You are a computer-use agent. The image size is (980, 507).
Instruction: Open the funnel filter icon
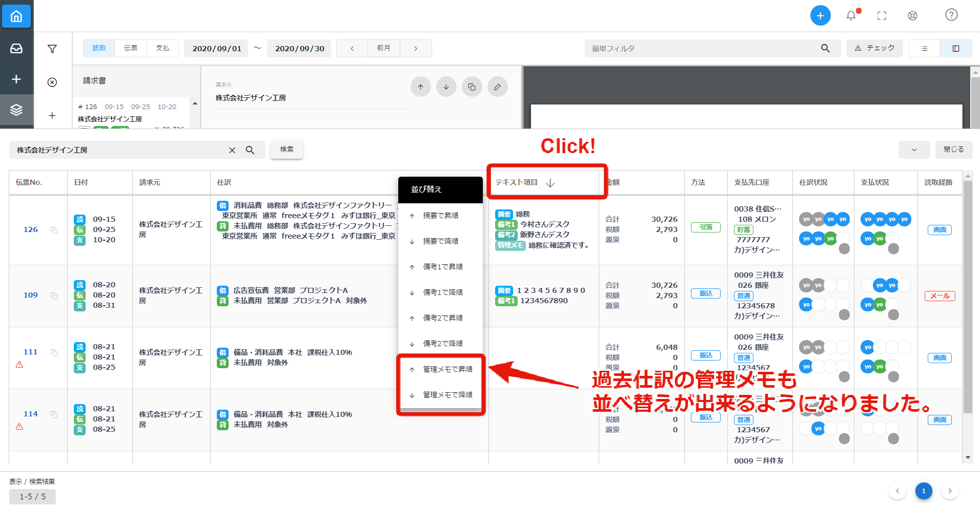tap(52, 49)
